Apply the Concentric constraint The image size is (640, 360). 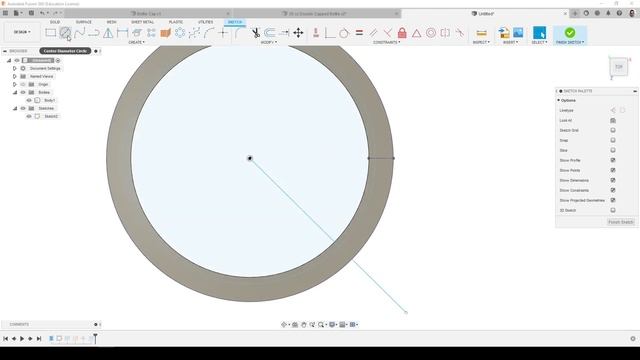431,33
